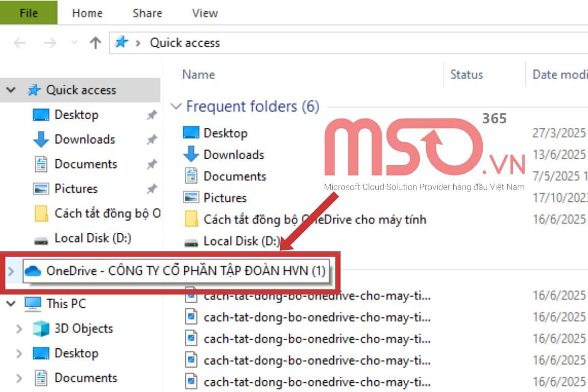Unpin Desktop via its pin icon

152,115
